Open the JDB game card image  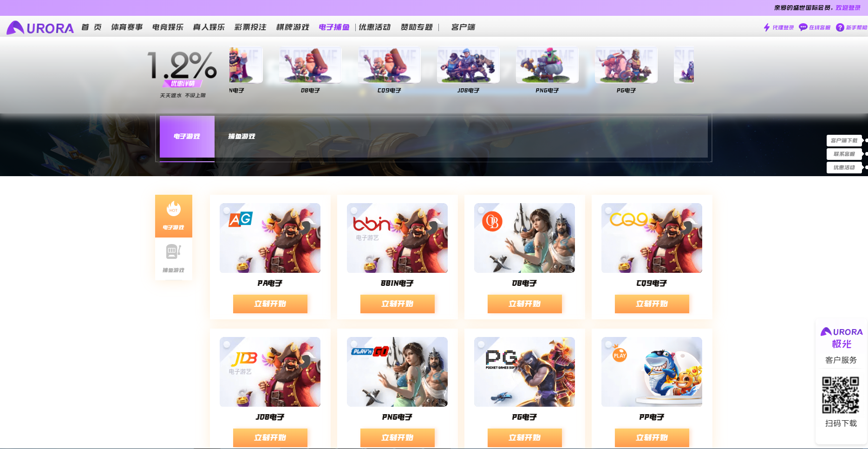click(270, 372)
